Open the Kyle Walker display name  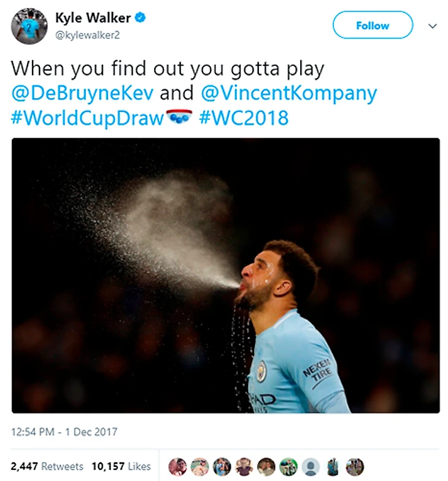93,18
